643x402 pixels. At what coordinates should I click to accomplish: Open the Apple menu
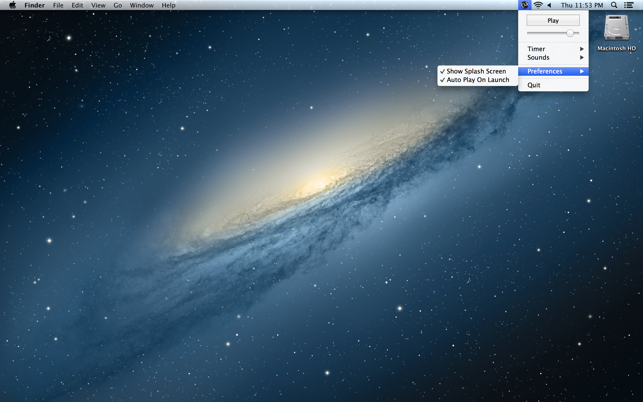pyautogui.click(x=12, y=5)
